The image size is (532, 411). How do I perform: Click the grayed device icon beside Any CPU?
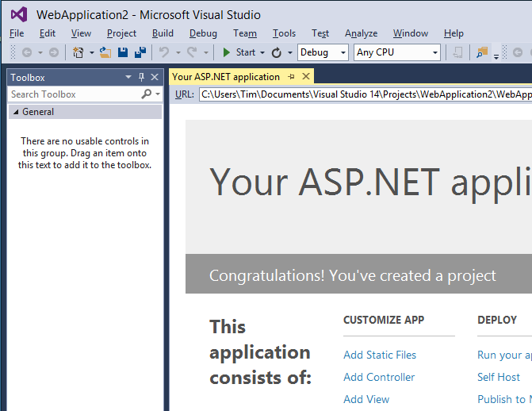coord(457,52)
